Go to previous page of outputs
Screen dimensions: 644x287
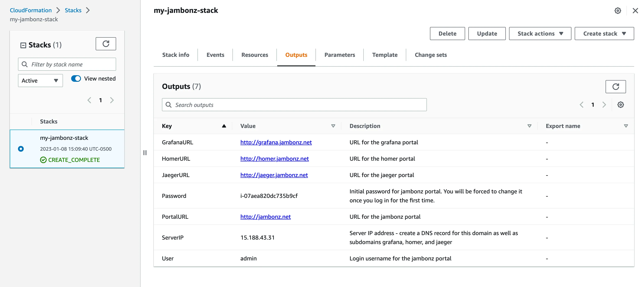click(581, 105)
